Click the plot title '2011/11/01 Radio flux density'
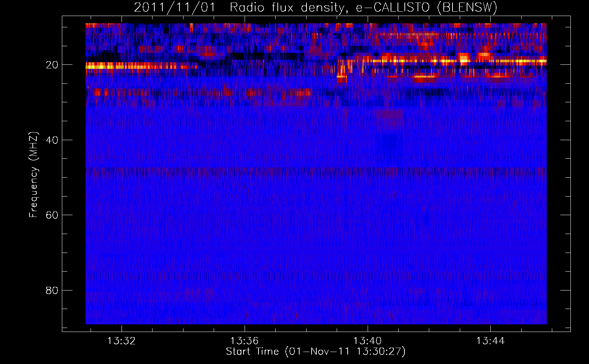Image resolution: width=589 pixels, height=364 pixels. point(316,7)
